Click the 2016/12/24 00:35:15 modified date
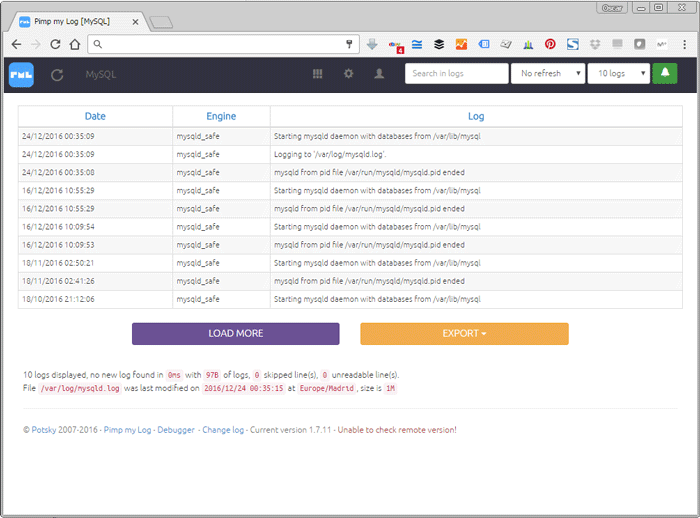700x518 pixels. click(244, 388)
